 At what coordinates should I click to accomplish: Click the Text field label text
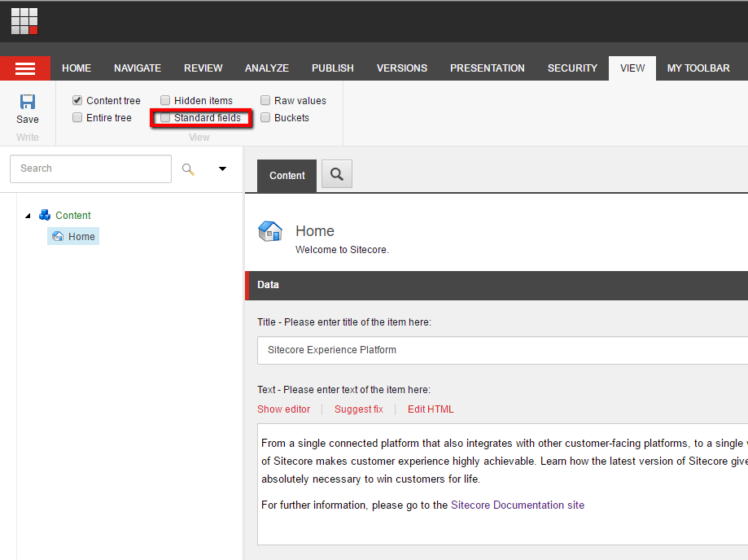[343, 390]
